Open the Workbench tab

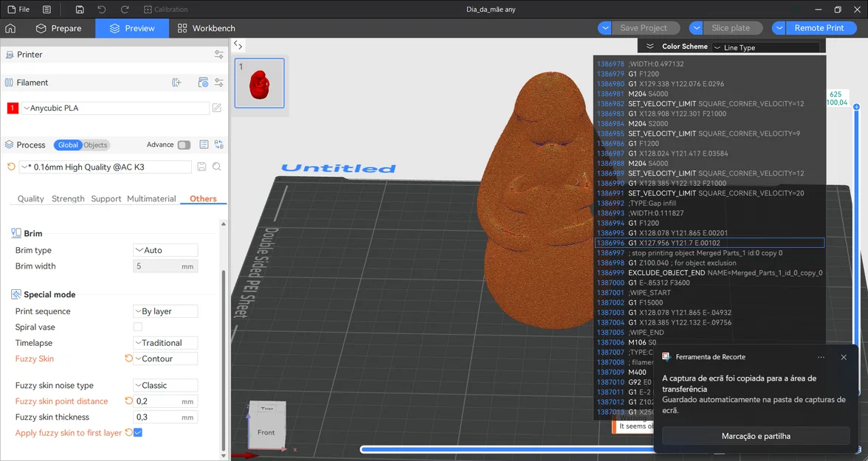pyautogui.click(x=206, y=28)
